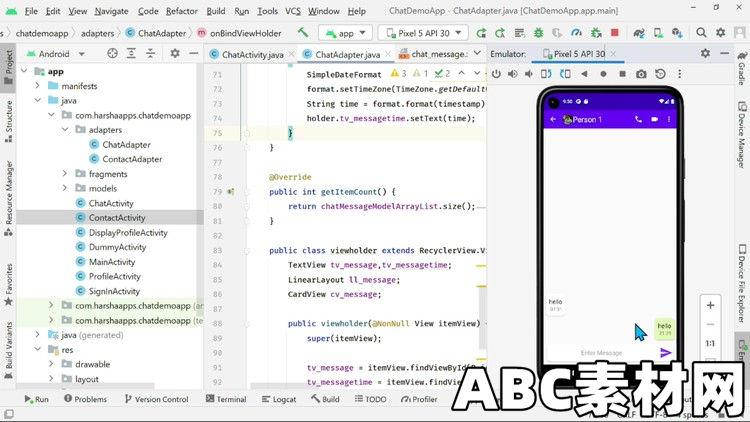
Task: Expand the manifests folder
Action: click(38, 86)
